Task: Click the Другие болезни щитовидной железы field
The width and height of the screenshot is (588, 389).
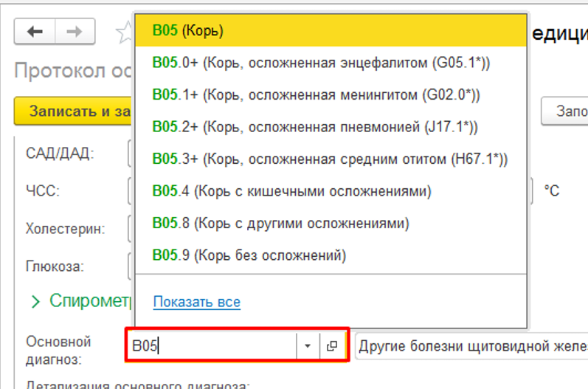Action: coord(471,346)
